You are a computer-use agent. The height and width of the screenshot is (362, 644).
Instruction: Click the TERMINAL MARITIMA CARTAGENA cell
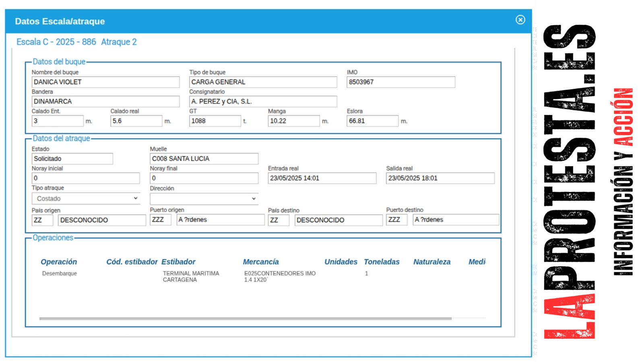point(191,276)
